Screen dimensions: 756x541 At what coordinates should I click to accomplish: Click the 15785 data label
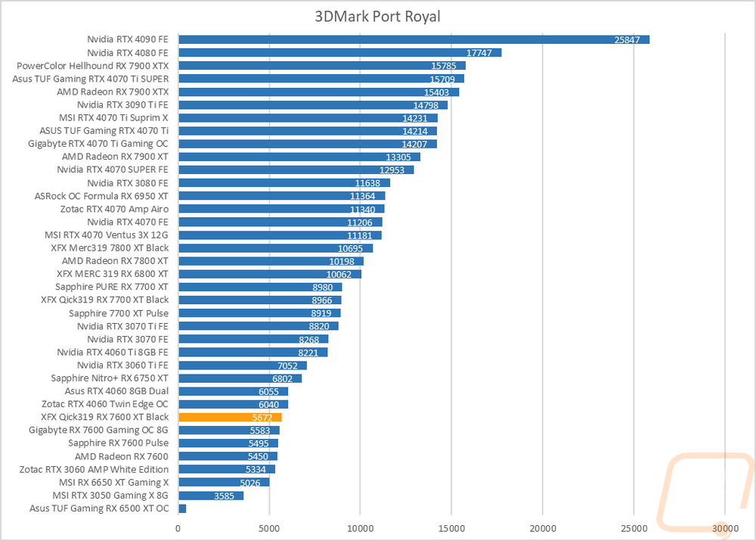[444, 66]
